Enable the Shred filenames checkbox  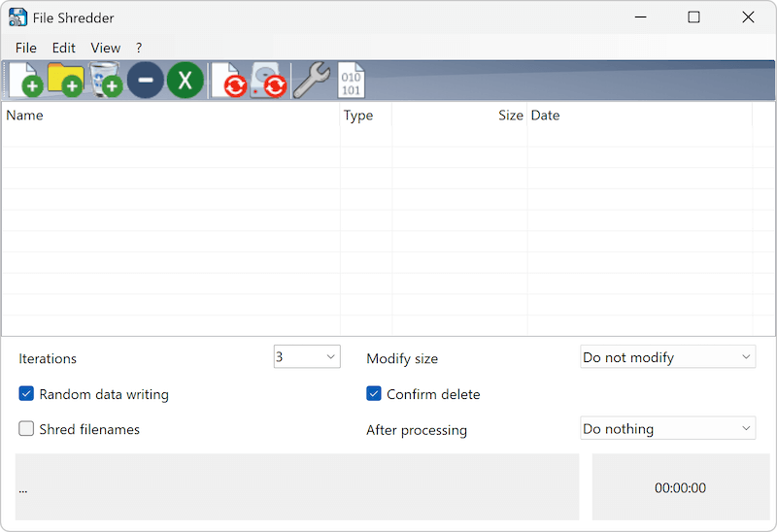tap(26, 428)
